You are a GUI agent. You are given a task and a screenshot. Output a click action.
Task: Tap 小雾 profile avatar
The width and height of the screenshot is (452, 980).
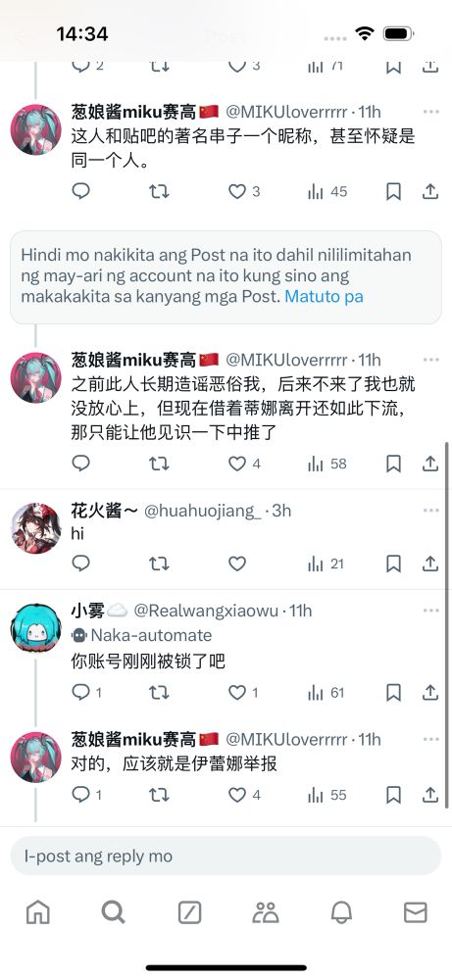coord(35,629)
